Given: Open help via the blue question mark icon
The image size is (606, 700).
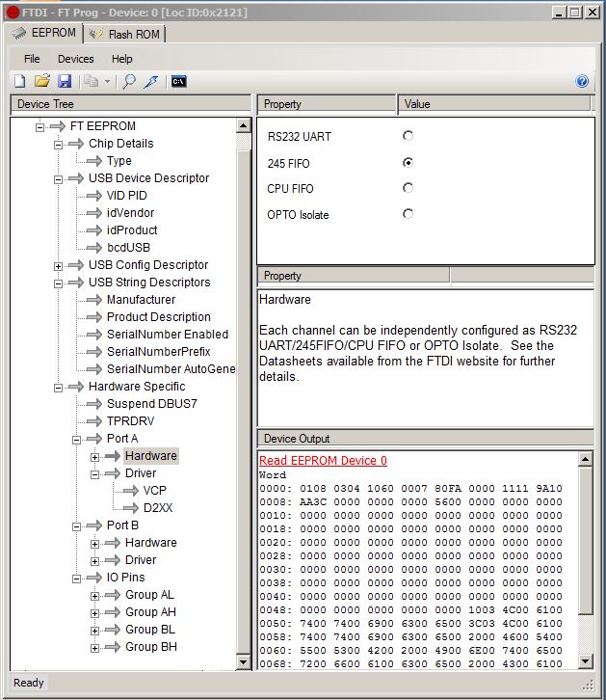Looking at the screenshot, I should tap(582, 81).
